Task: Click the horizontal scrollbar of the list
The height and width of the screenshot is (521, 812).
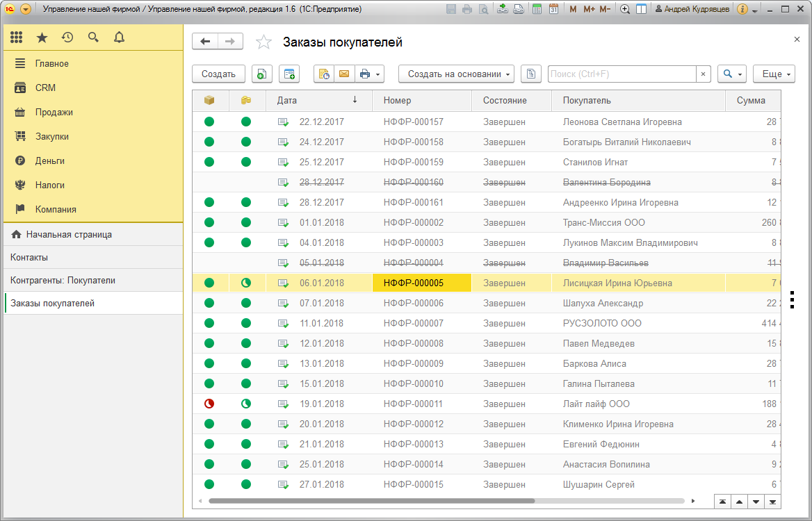Action: [x=371, y=501]
